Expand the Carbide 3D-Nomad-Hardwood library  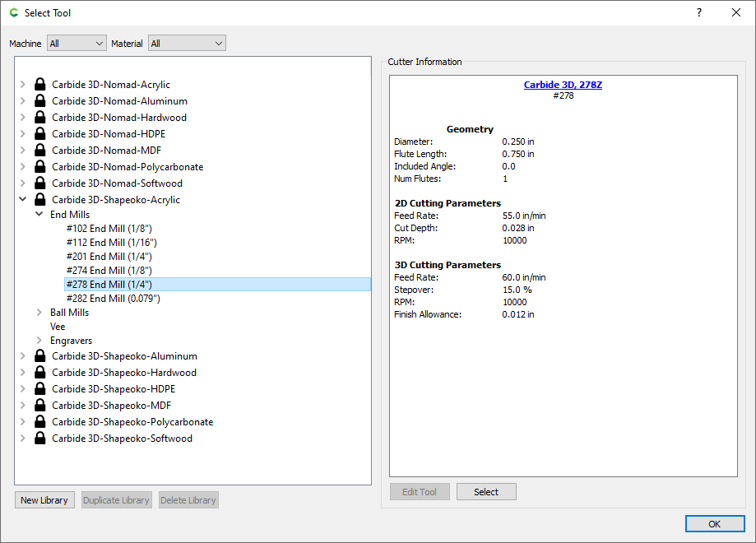click(23, 117)
